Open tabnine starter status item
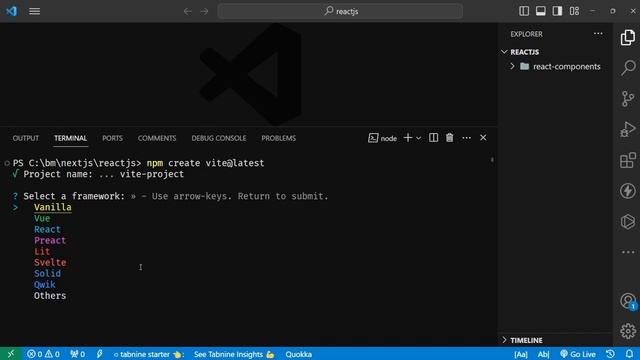 (149, 354)
